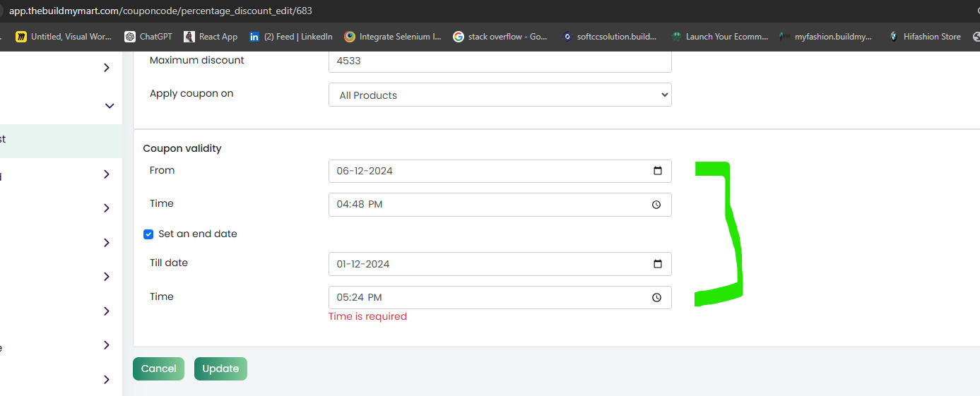980x396 pixels.
Task: Click the Cancel button
Action: pyautogui.click(x=158, y=368)
